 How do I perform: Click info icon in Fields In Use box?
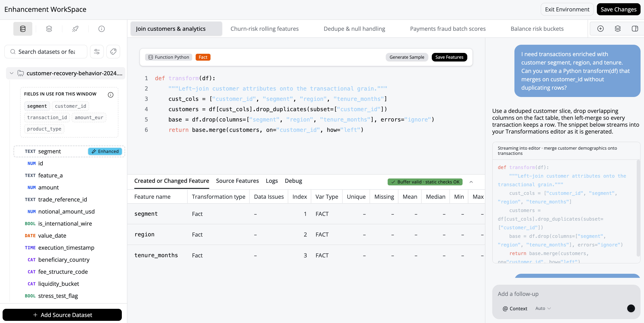pyautogui.click(x=110, y=95)
